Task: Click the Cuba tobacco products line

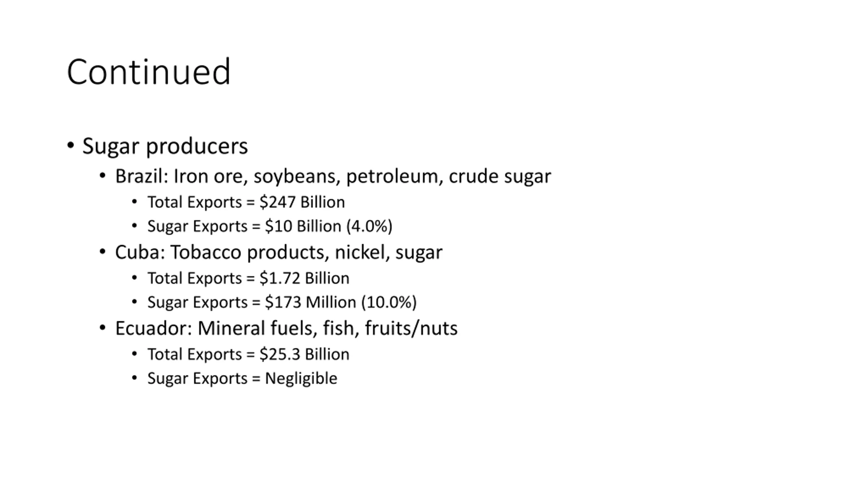Action: pyautogui.click(x=279, y=252)
